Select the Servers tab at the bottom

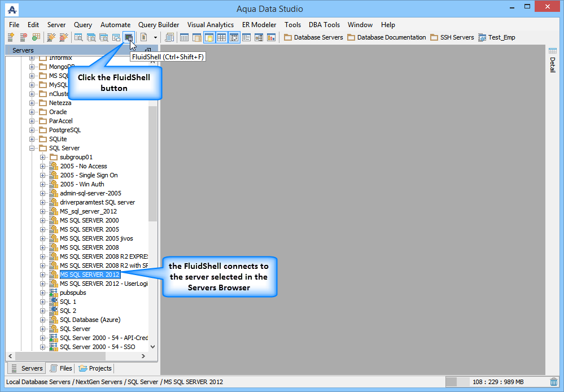pyautogui.click(x=27, y=368)
